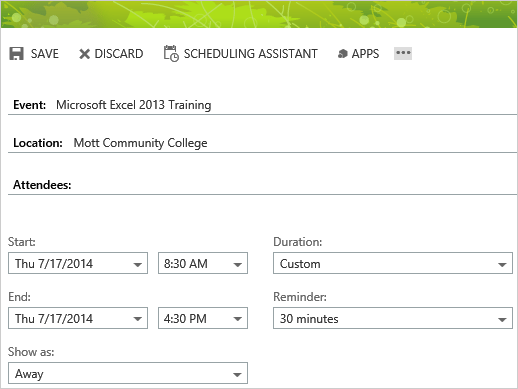Click the DISCARD label

(x=119, y=54)
